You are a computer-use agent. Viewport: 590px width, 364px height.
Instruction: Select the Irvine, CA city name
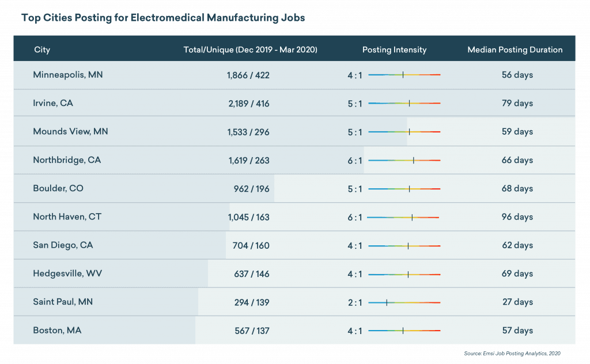53,104
